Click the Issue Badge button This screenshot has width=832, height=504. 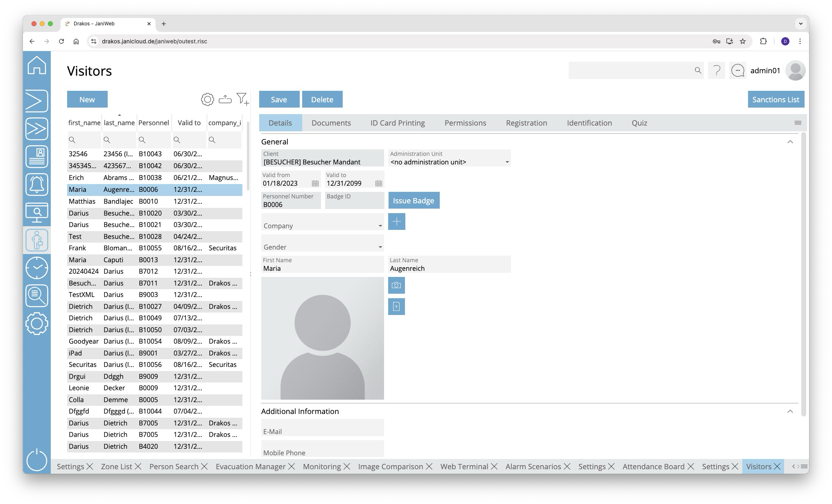point(414,201)
